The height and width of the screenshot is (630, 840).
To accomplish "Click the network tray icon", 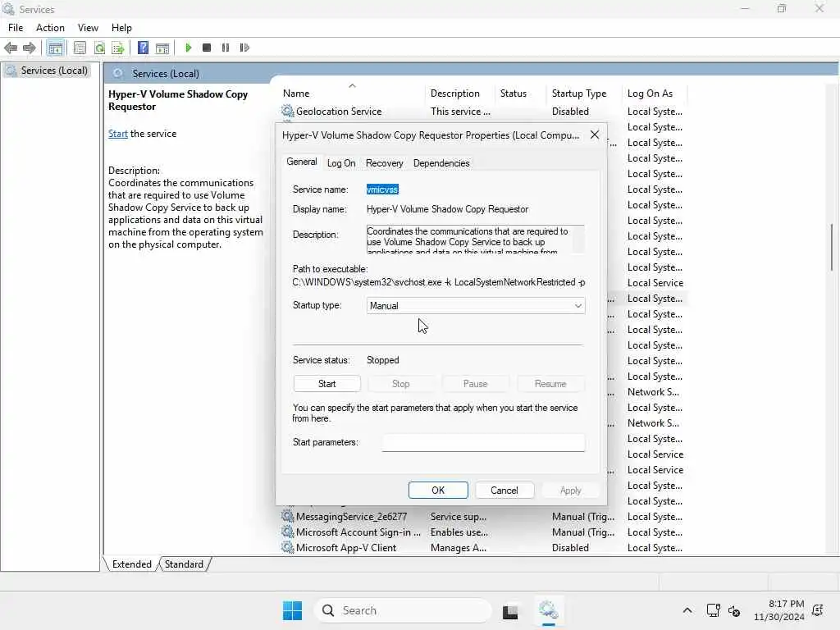I will 713,610.
